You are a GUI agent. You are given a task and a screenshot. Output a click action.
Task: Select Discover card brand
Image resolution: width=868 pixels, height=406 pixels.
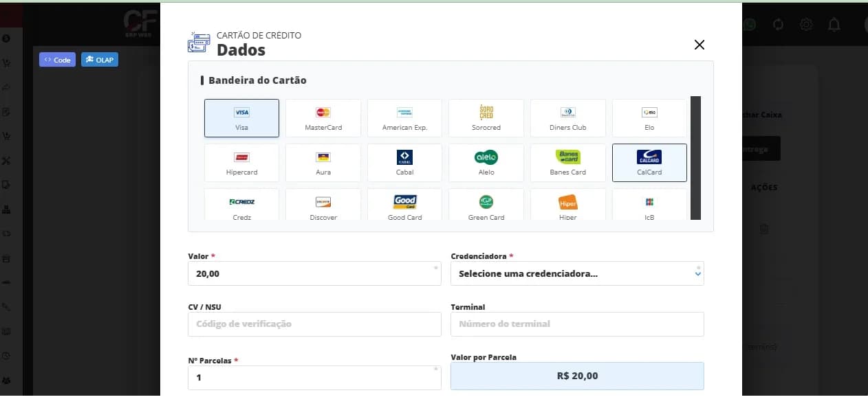[x=323, y=205]
